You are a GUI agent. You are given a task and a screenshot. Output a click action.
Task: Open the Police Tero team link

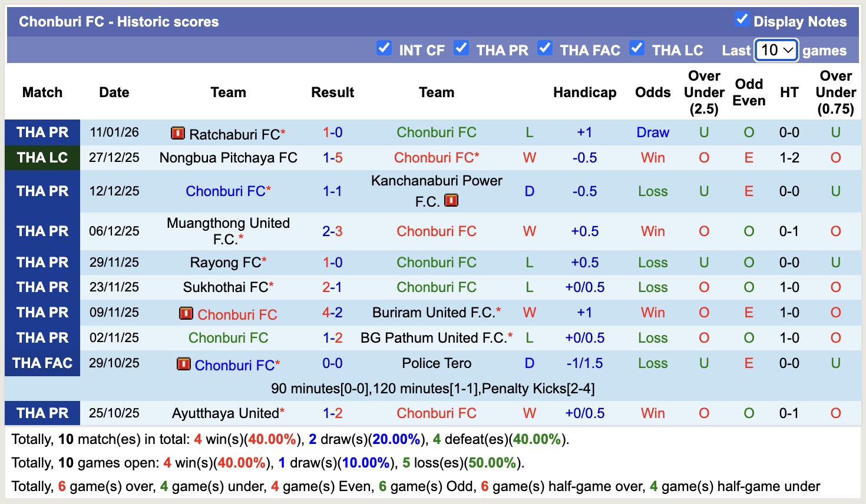click(x=437, y=363)
